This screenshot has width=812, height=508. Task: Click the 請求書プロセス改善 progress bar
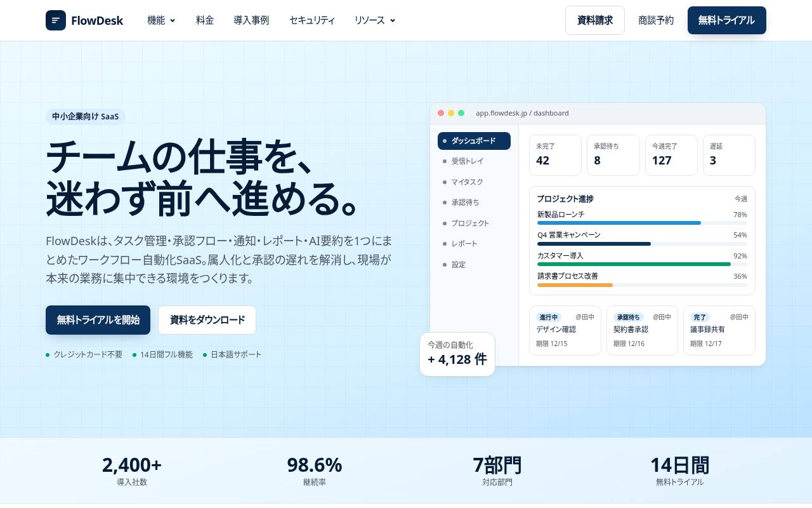pos(642,285)
